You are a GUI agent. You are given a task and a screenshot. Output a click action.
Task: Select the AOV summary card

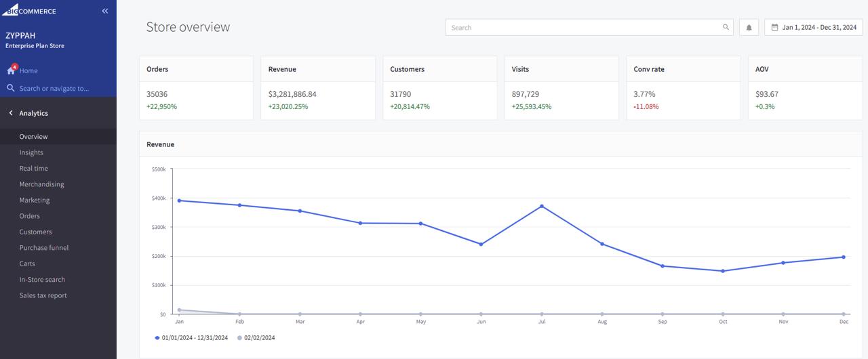(805, 88)
